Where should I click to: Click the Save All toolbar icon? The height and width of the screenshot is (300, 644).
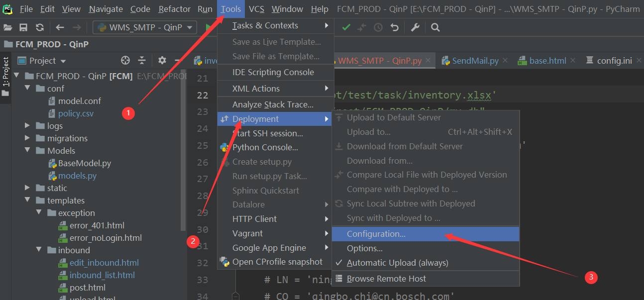[x=23, y=27]
